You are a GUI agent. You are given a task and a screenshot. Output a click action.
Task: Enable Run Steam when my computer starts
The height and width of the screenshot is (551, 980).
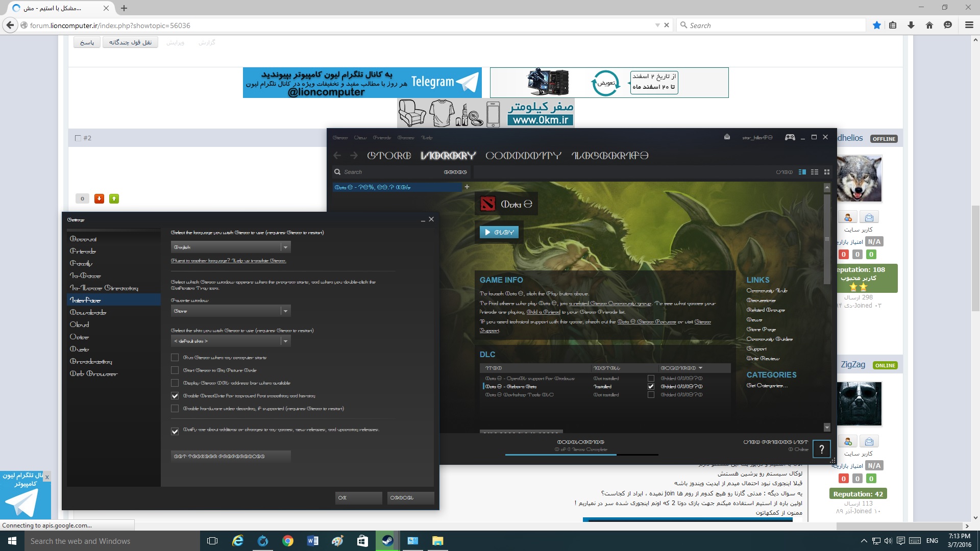175,358
